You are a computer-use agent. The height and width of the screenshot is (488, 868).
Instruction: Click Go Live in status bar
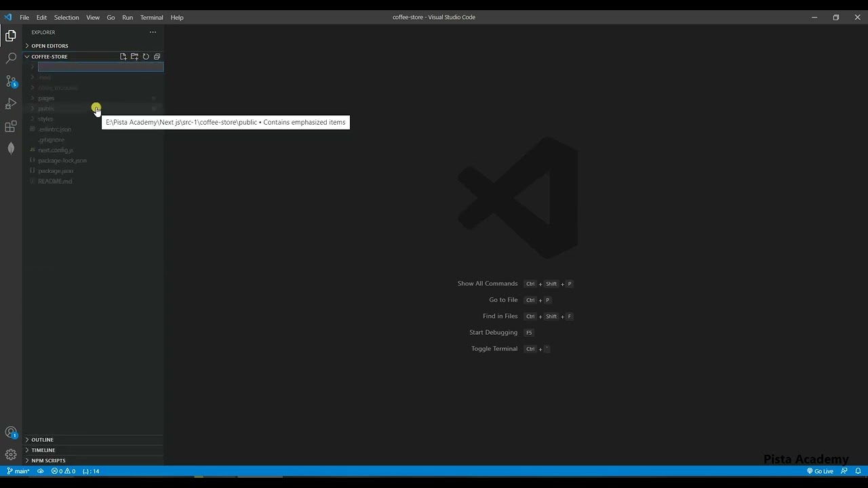pyautogui.click(x=820, y=471)
